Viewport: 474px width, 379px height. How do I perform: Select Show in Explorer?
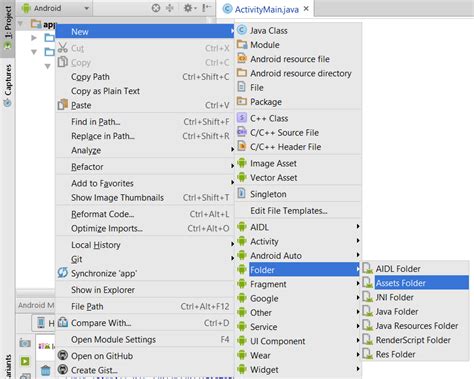click(x=144, y=290)
